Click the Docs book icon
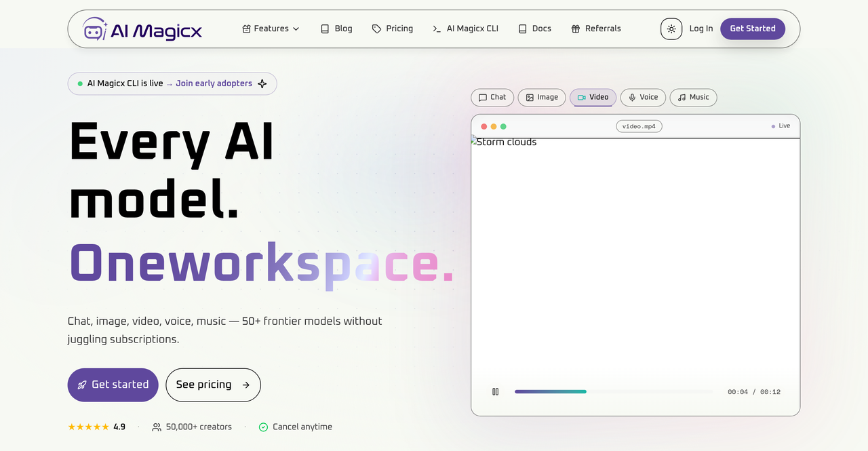This screenshot has width=868, height=451. pyautogui.click(x=523, y=28)
